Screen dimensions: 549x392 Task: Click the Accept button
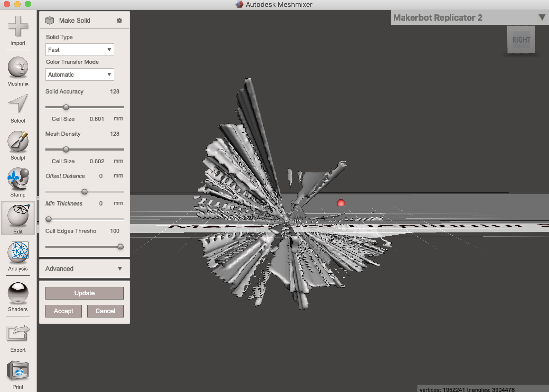(63, 311)
